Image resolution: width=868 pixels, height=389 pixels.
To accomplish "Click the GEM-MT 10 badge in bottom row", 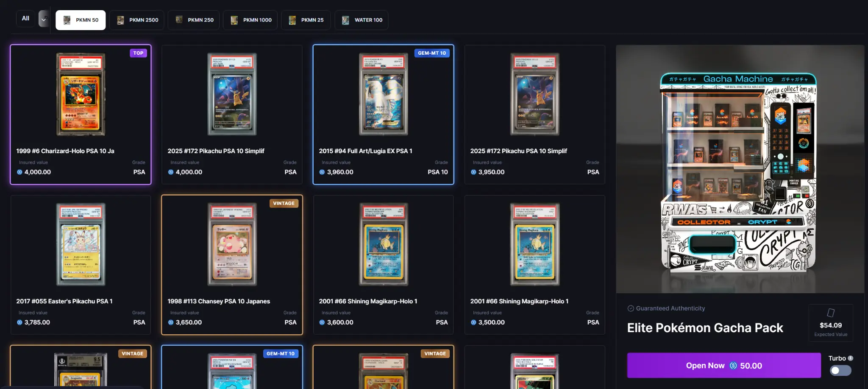I will click(x=281, y=353).
